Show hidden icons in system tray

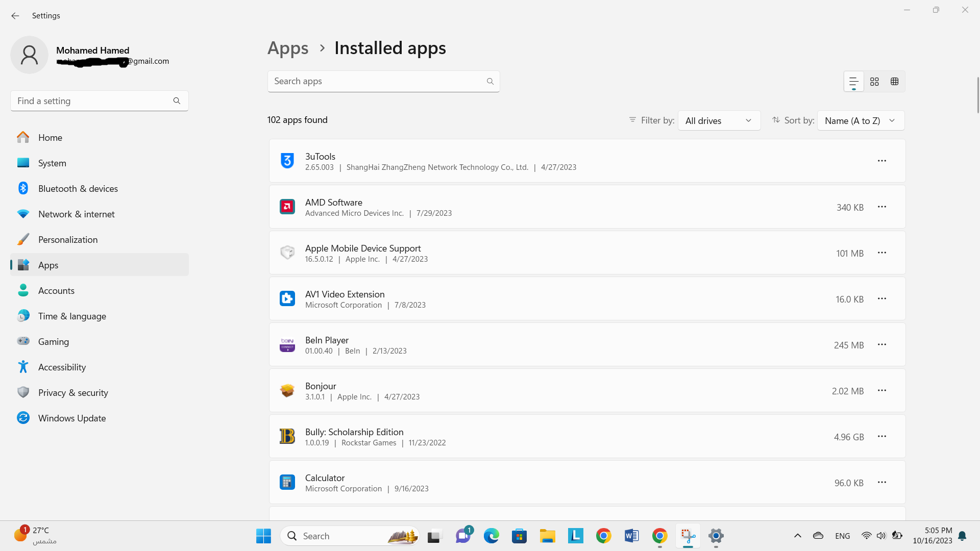tap(797, 536)
